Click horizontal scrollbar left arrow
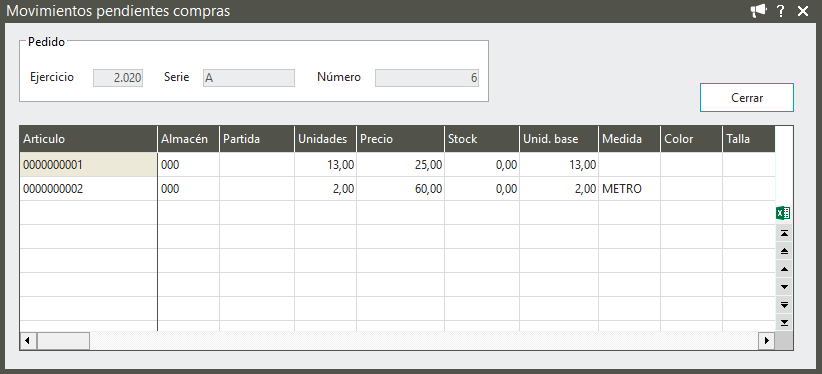 pyautogui.click(x=28, y=341)
